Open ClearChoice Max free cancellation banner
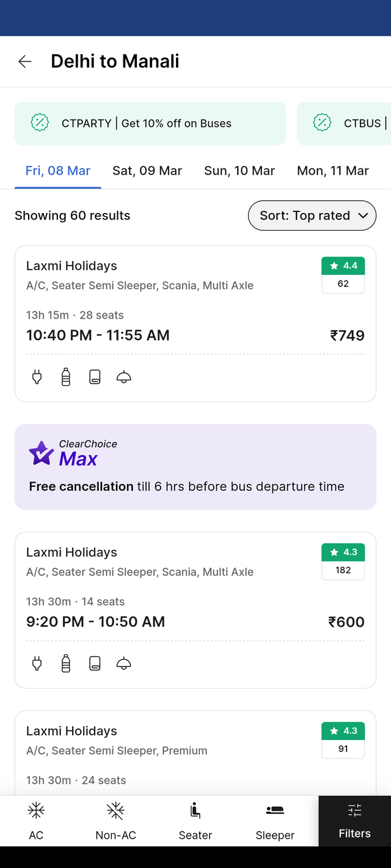This screenshot has height=868, width=391. [195, 467]
